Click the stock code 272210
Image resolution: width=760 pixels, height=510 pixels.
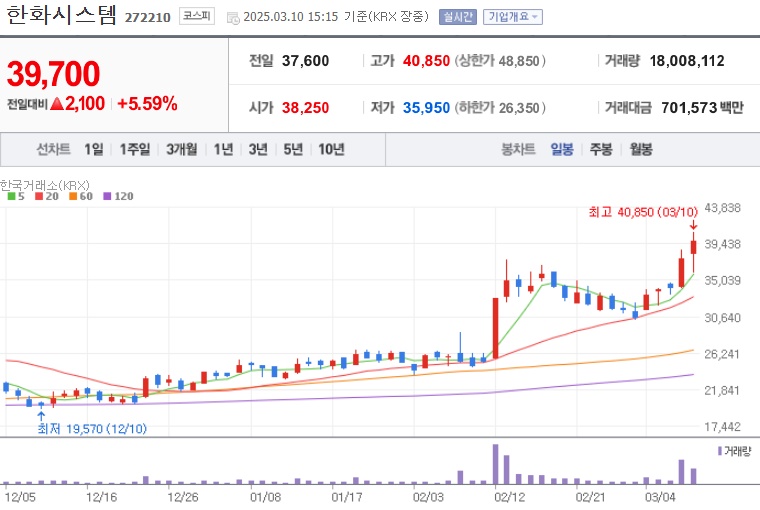(148, 17)
